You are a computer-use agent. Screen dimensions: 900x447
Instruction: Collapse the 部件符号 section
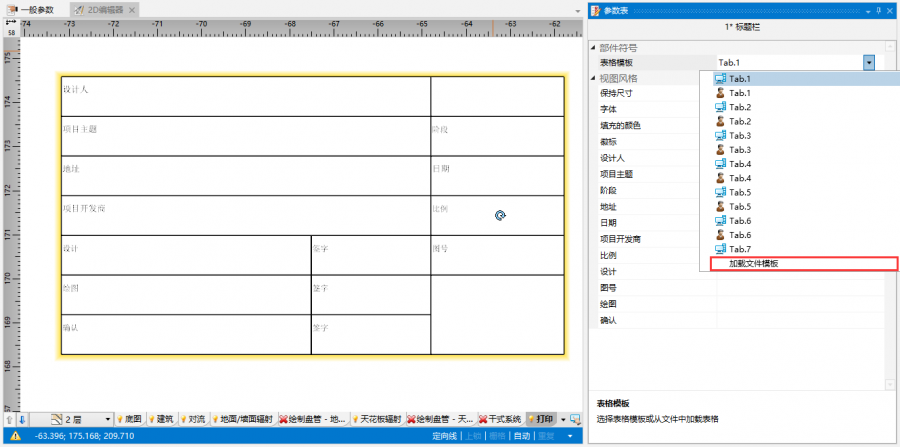593,48
